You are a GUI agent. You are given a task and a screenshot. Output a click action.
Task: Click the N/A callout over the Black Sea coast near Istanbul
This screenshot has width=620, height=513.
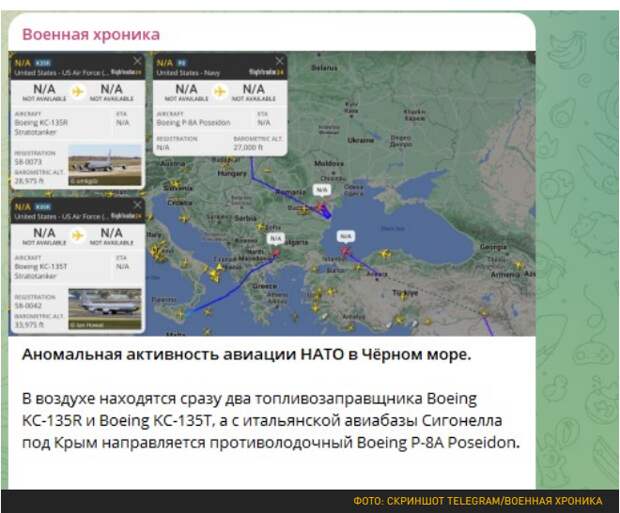(346, 236)
